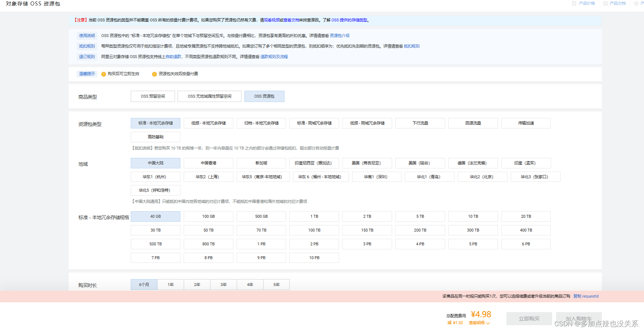
Task: Set purchase duration to 3年
Action: tap(224, 285)
